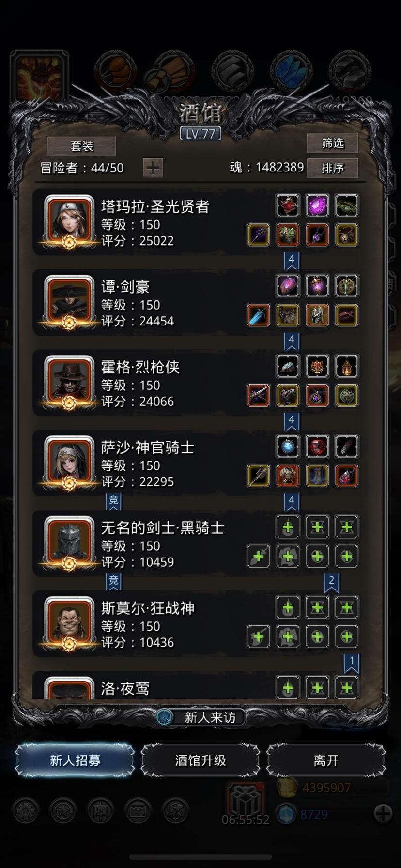Open the 套装 equipment set menu

[x=82, y=146]
